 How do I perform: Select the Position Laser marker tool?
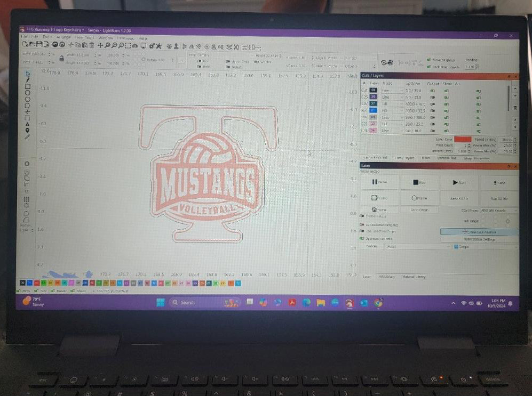click(28, 131)
